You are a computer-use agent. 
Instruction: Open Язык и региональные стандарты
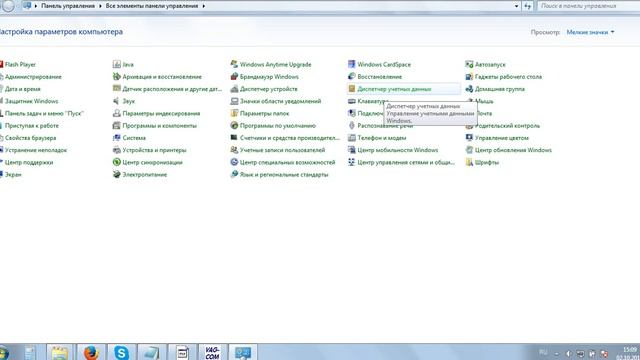tap(279, 175)
